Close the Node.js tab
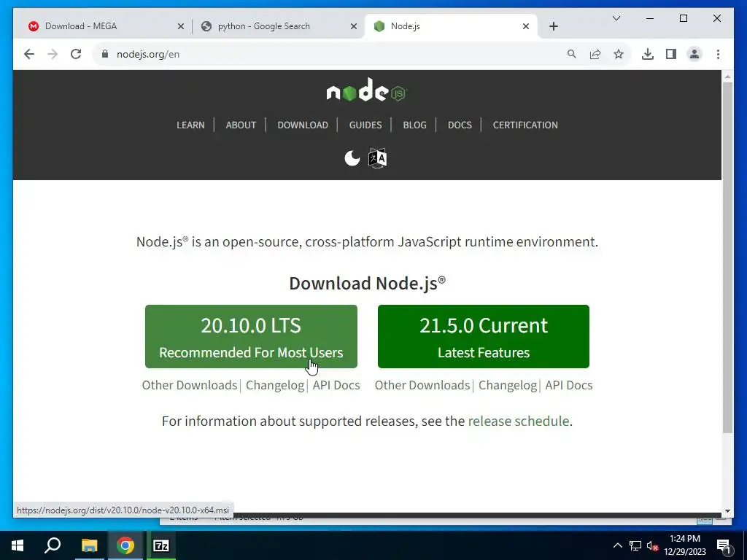747x560 pixels. pyautogui.click(x=526, y=26)
